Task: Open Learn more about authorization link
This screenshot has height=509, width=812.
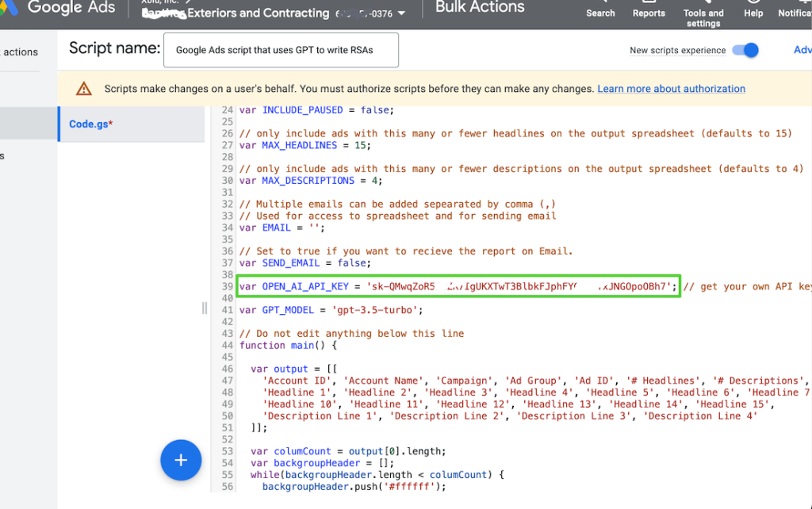Action: click(x=671, y=89)
